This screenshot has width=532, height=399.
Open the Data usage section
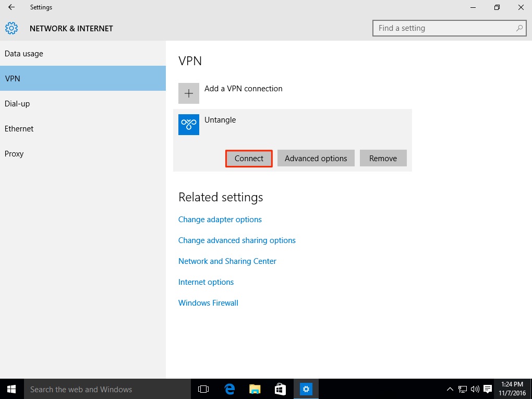[x=24, y=54]
